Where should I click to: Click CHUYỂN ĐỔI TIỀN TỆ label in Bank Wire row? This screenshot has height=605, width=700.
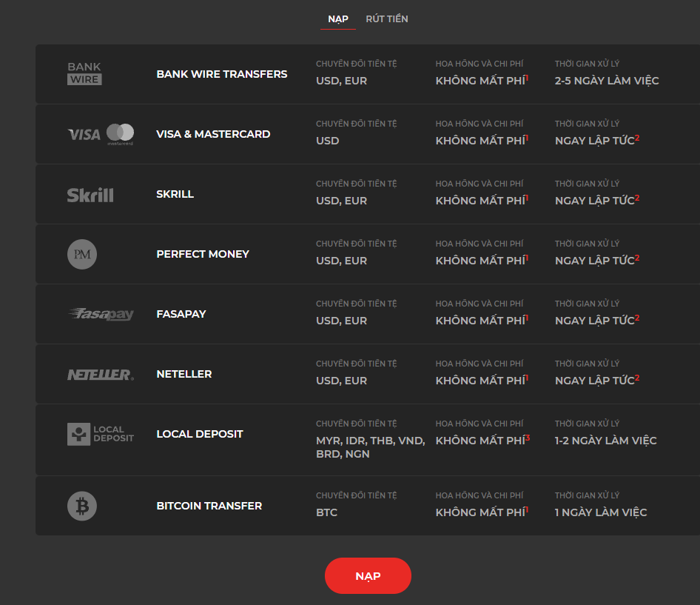point(356,64)
